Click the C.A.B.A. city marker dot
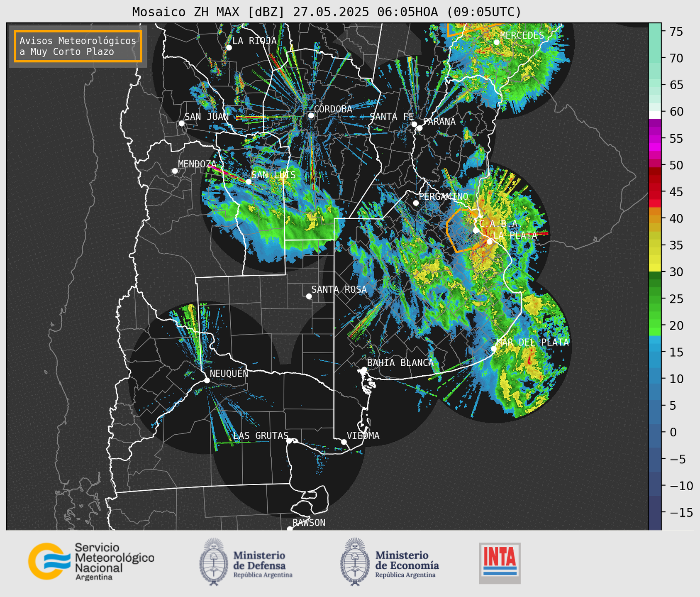This screenshot has height=597, width=700. click(476, 230)
